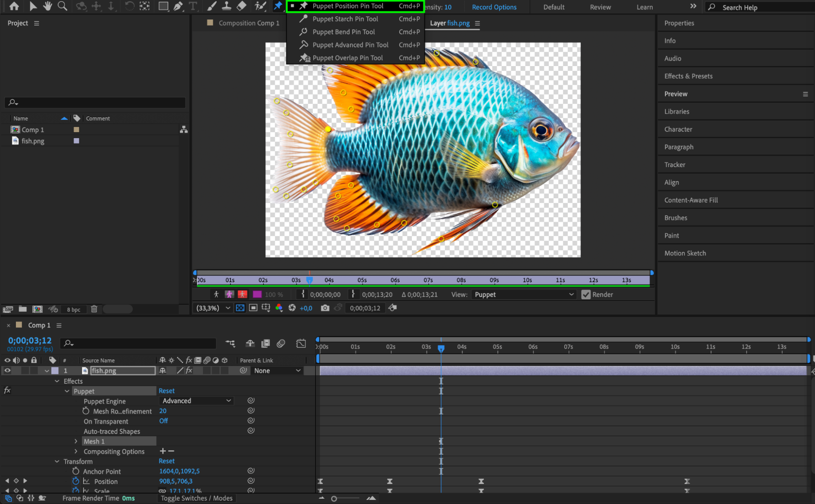Select the Pen tool
This screenshot has width=815, height=504.
[x=178, y=6]
